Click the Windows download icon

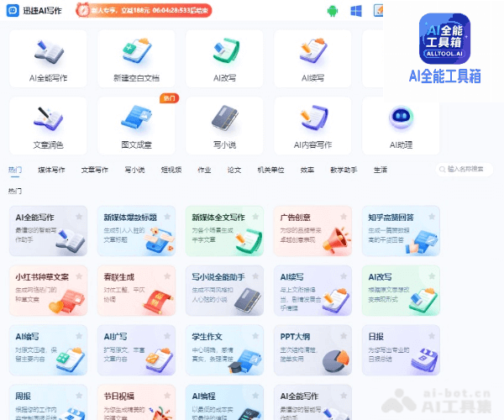356,11
